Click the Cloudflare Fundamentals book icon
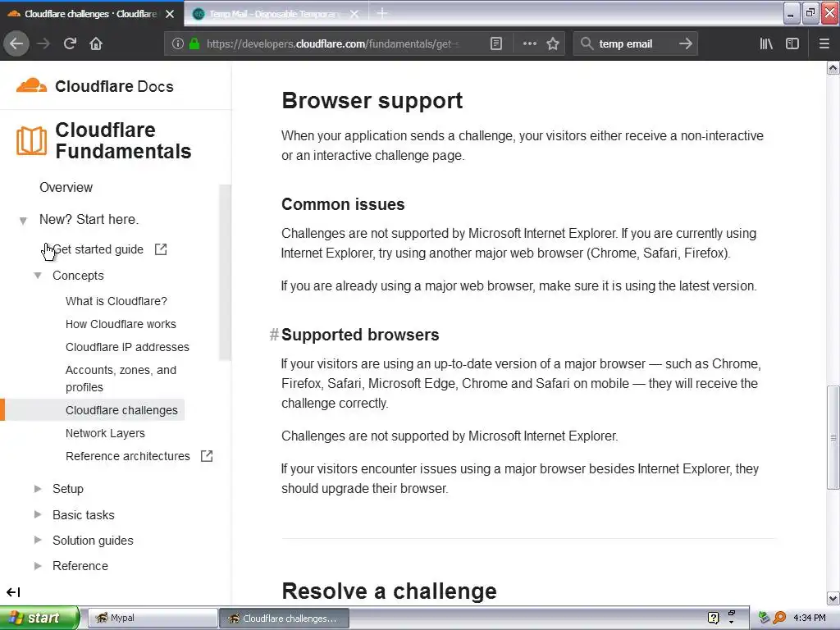The width and height of the screenshot is (840, 630). coord(31,141)
